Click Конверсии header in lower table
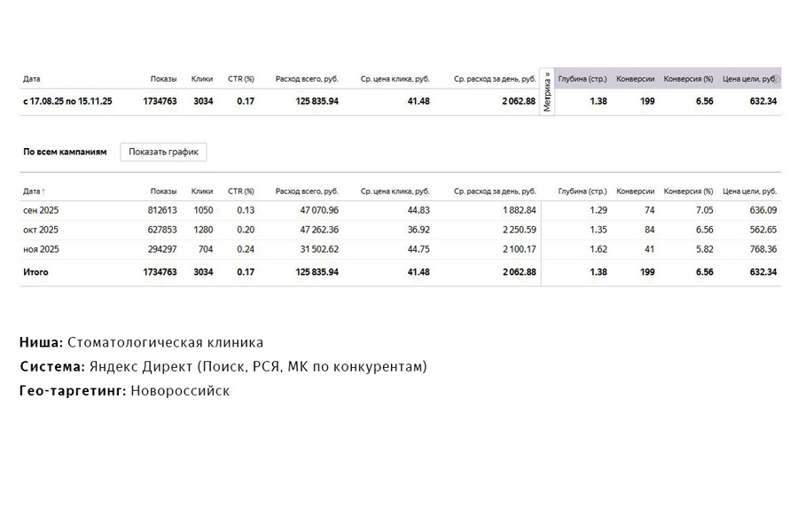The height and width of the screenshot is (532, 798). pos(635,192)
